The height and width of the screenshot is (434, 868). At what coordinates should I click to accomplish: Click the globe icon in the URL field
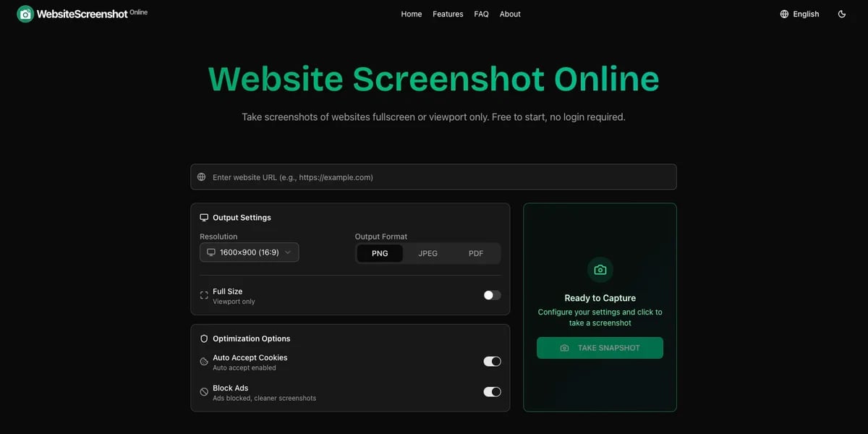pos(201,176)
